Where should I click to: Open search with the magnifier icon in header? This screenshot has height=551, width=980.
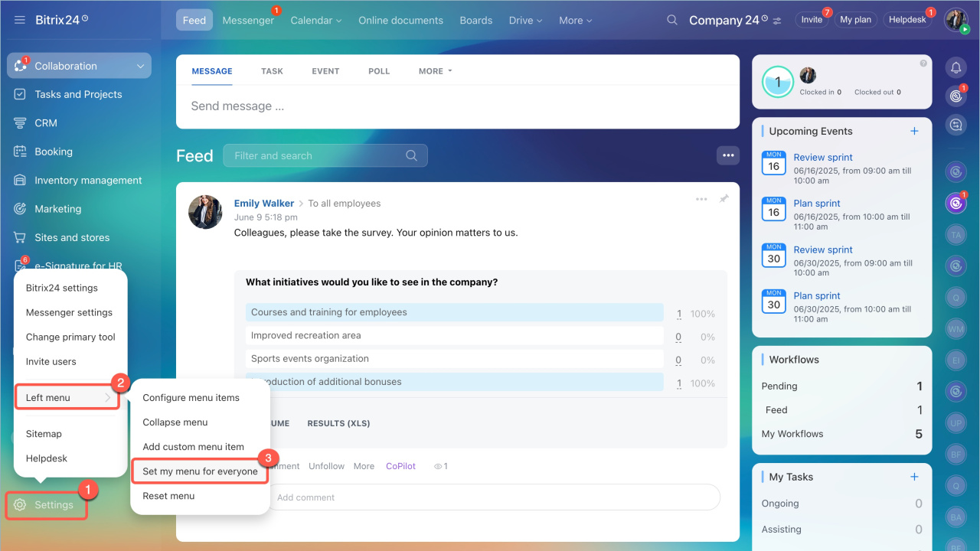tap(671, 20)
